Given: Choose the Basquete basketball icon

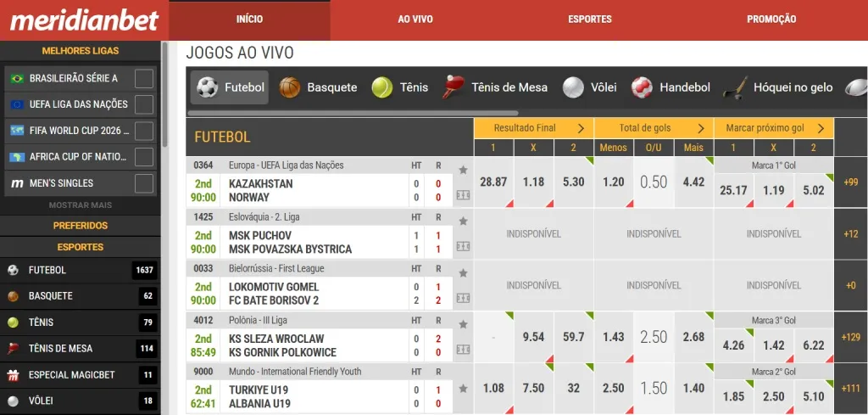Looking at the screenshot, I should pyautogui.click(x=290, y=87).
